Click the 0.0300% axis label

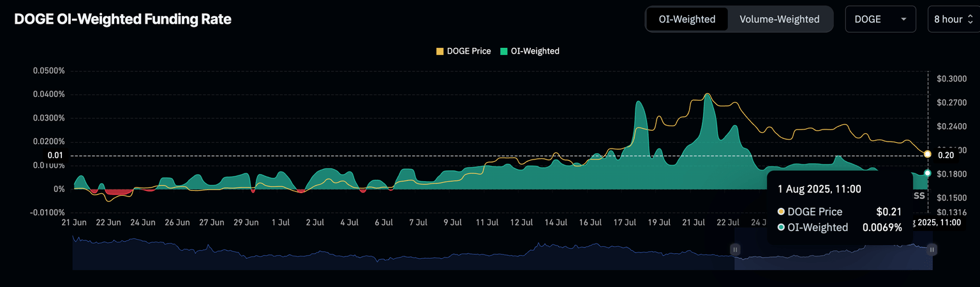(x=49, y=118)
